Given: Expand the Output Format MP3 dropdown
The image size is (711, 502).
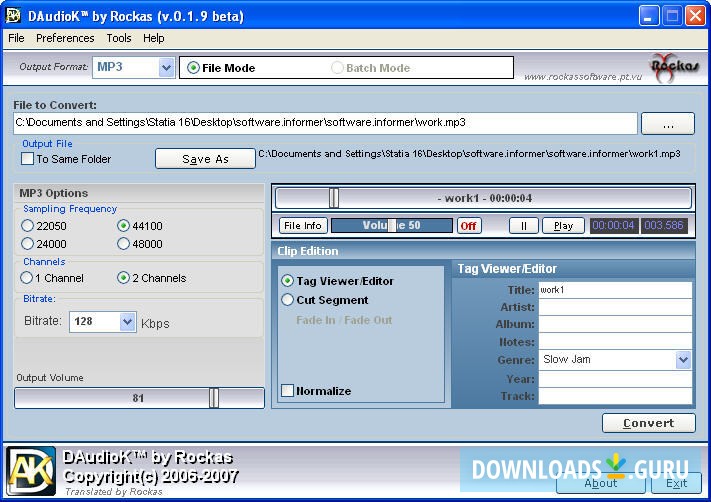Looking at the screenshot, I should pos(166,68).
